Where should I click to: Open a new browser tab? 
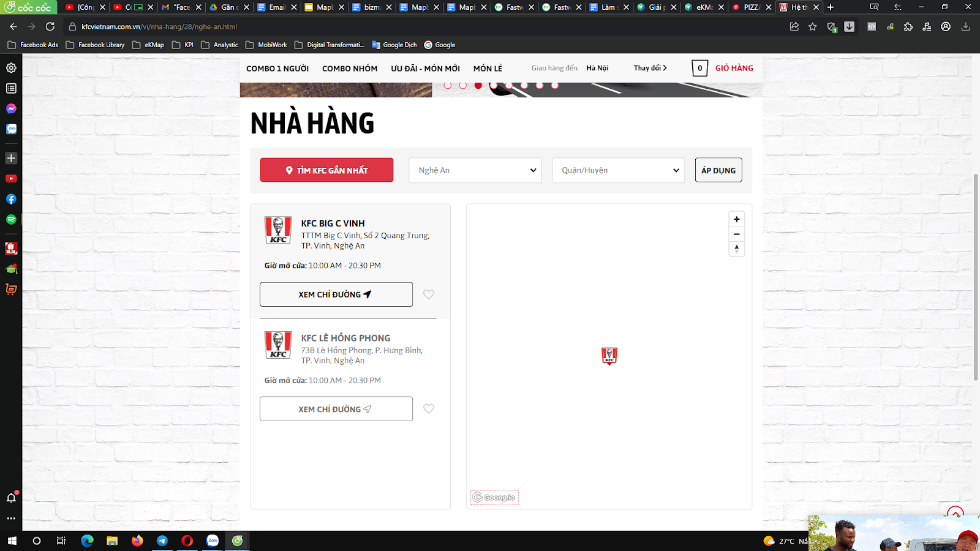[831, 7]
